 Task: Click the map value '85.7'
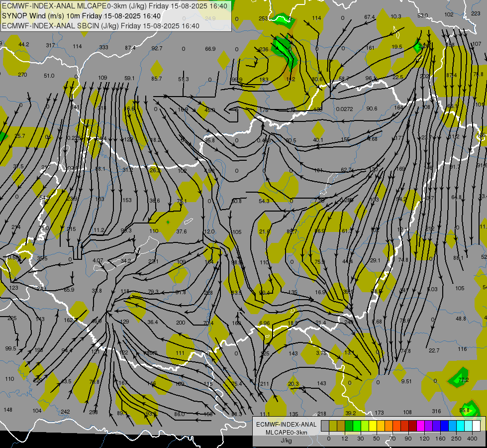157,79
